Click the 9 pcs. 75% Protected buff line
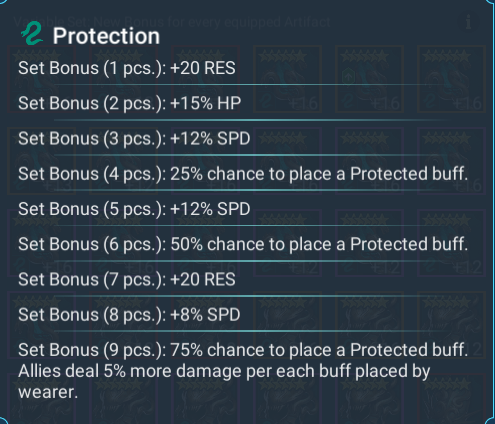 [x=243, y=350]
